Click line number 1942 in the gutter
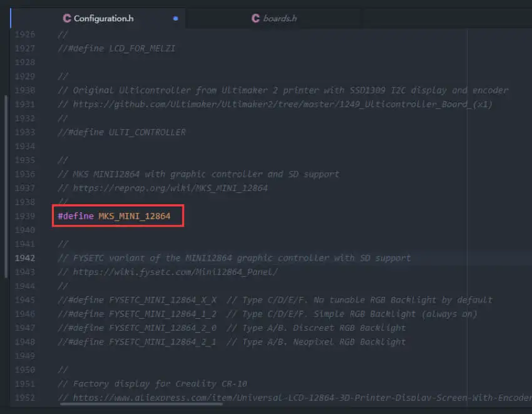The image size is (532, 414). [x=25, y=258]
